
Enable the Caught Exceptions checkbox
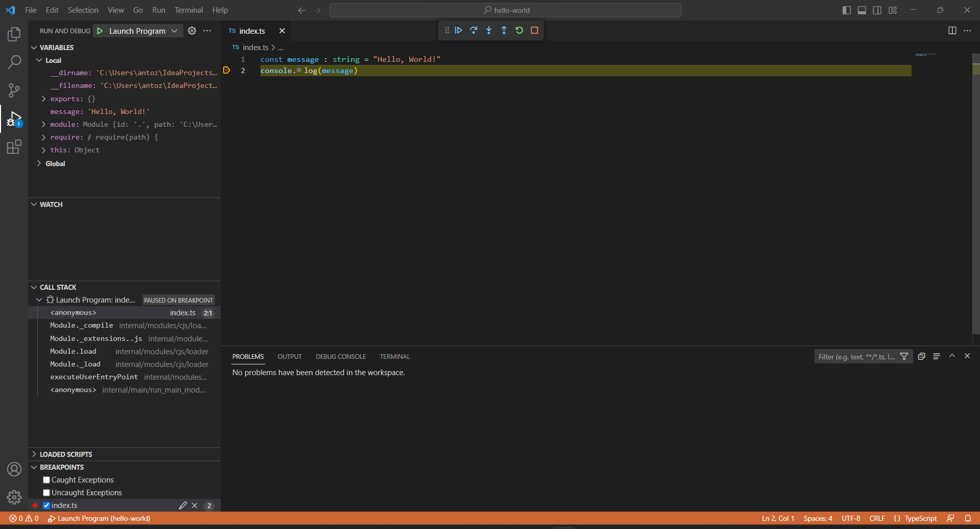click(46, 479)
